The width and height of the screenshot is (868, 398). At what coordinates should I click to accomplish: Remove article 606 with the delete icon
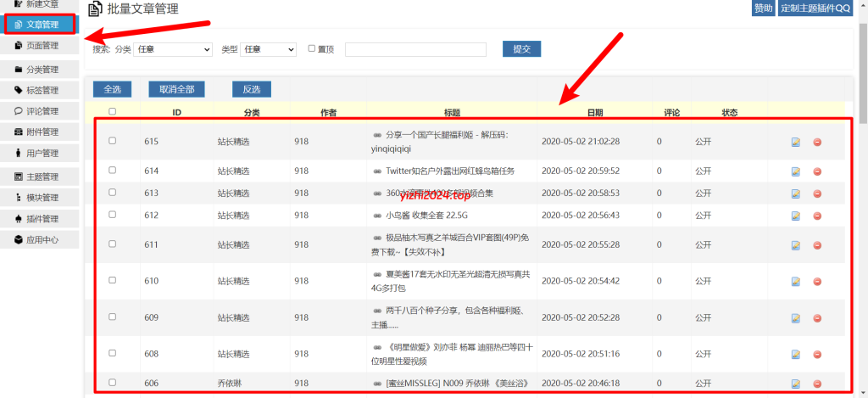click(x=817, y=384)
